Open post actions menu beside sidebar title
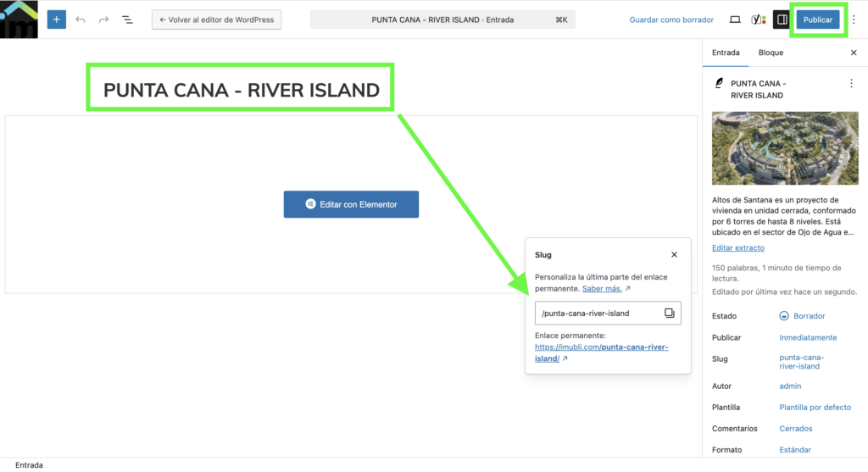The height and width of the screenshot is (472, 868). coord(851,84)
